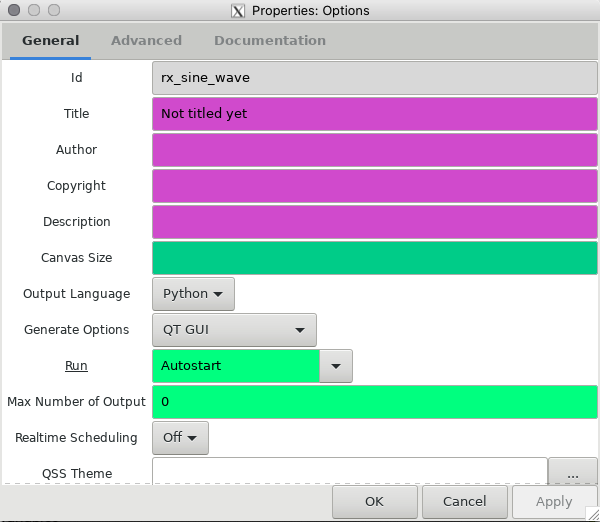Click the empty Author field
The image size is (600, 522).
point(375,150)
